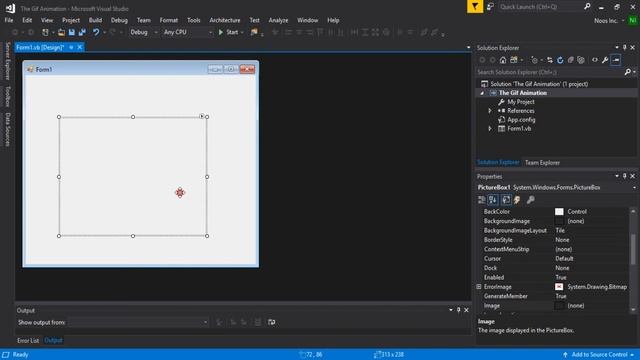The width and height of the screenshot is (640, 360).
Task: Click the Pending Changes Filter clock icon
Action: tap(534, 60)
